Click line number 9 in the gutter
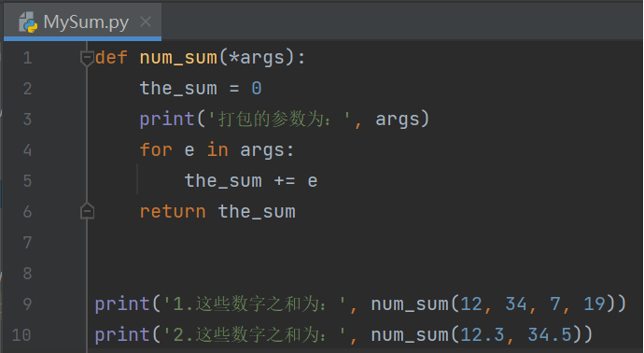The height and width of the screenshot is (353, 644). pos(27,304)
